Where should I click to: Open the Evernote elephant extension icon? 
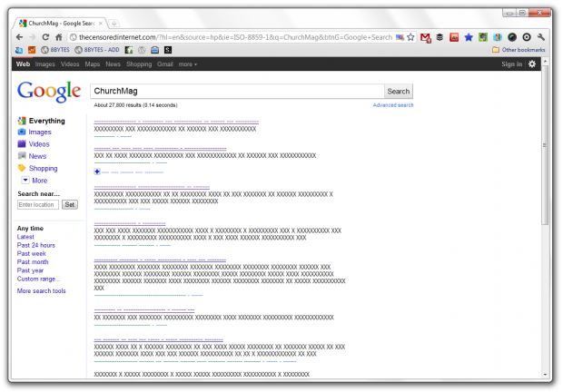pos(483,37)
